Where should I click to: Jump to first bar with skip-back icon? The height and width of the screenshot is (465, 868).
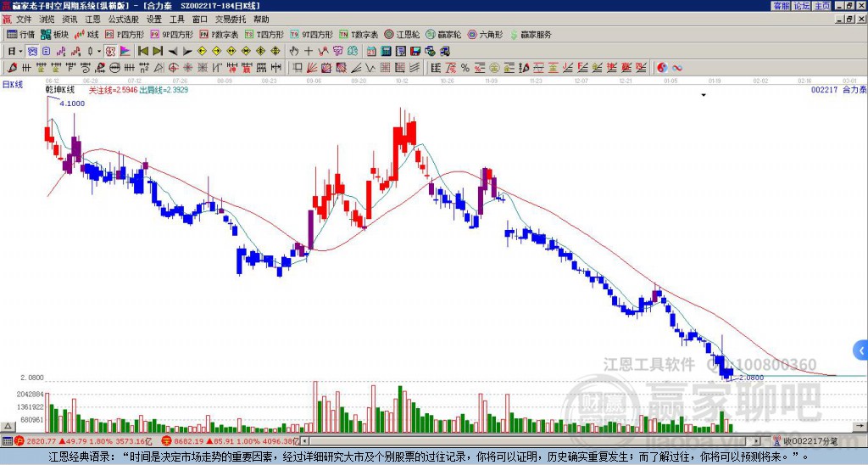[x=142, y=51]
